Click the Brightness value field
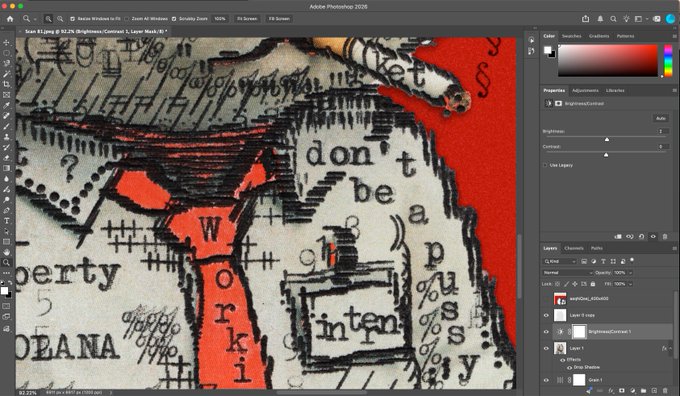 pyautogui.click(x=662, y=131)
